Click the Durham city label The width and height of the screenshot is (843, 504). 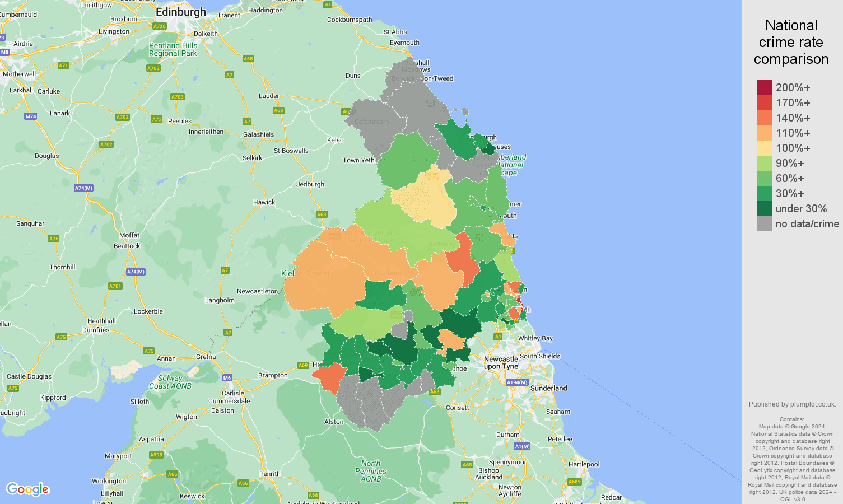pos(508,435)
